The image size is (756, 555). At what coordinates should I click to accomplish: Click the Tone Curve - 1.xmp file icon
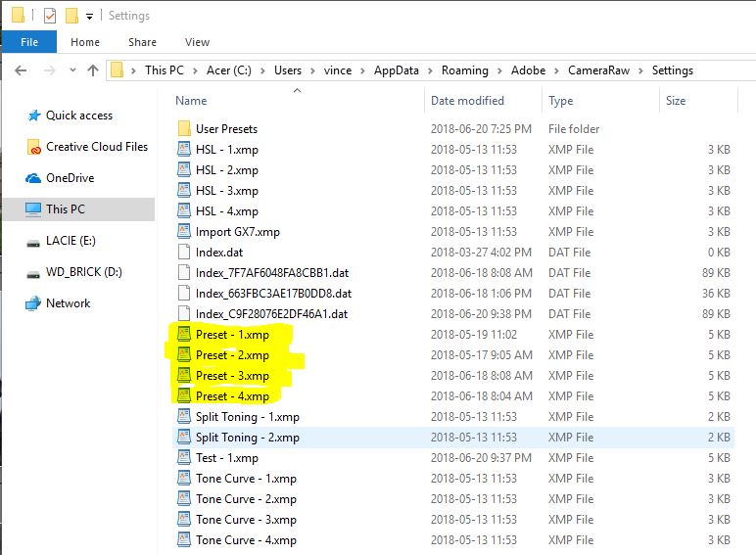(x=184, y=478)
